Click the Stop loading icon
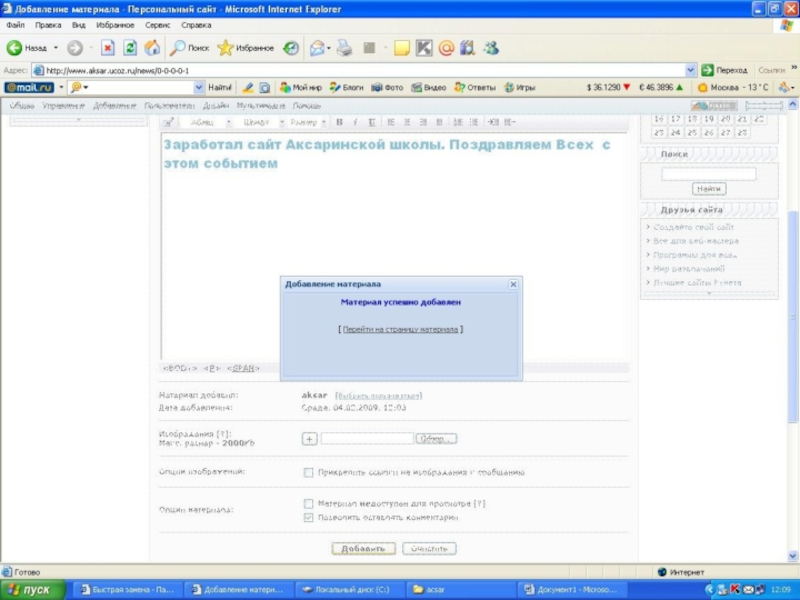The height and width of the screenshot is (600, 800). (108, 47)
